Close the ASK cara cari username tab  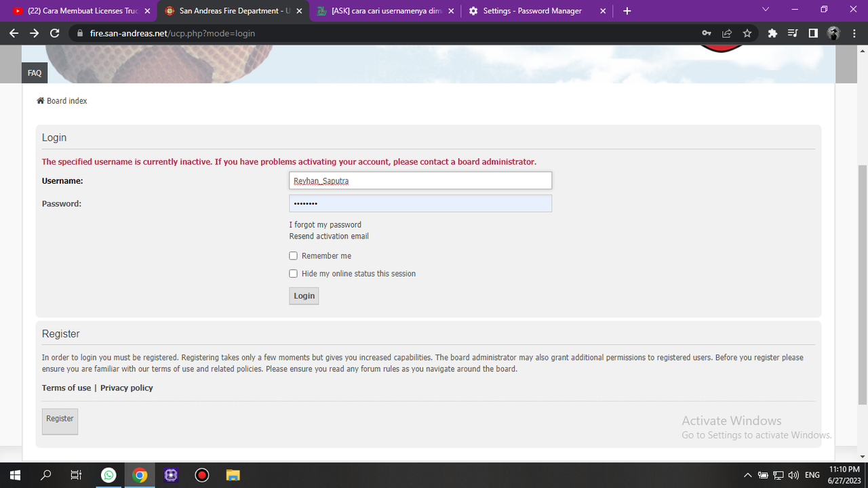point(452,11)
